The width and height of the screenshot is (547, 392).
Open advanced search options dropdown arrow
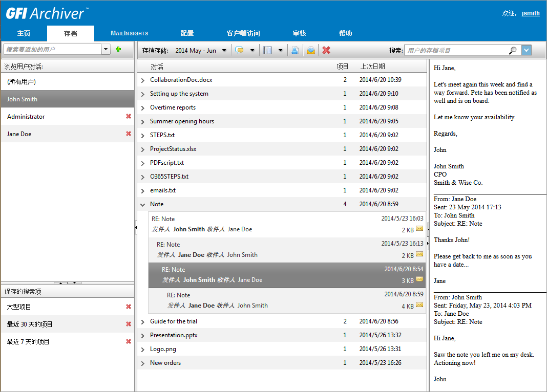[527, 50]
